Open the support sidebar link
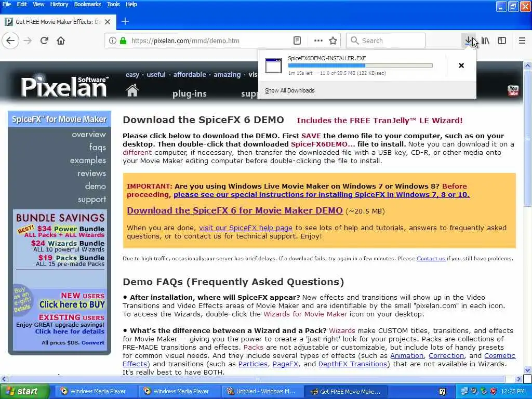 (92, 199)
